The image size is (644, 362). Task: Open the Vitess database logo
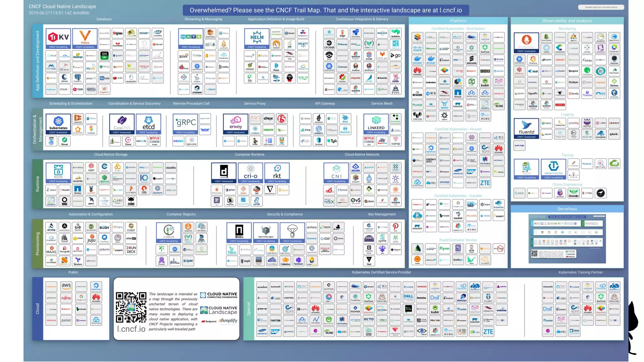pos(85,38)
